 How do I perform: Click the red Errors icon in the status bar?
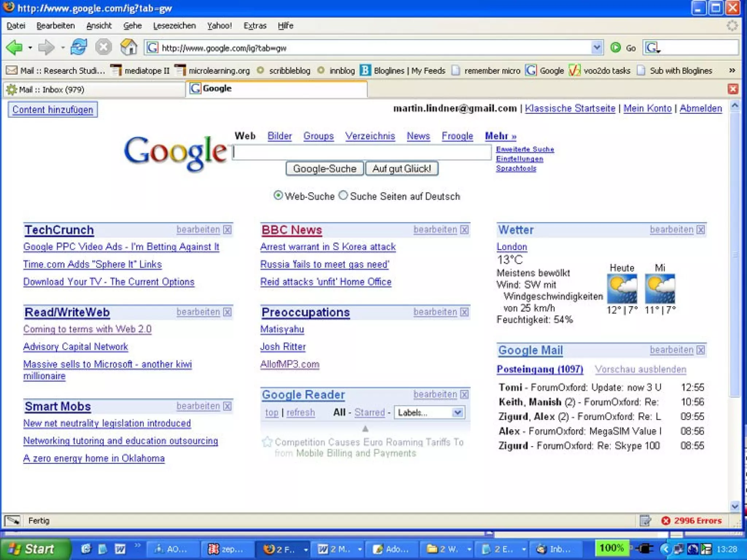[x=666, y=521]
